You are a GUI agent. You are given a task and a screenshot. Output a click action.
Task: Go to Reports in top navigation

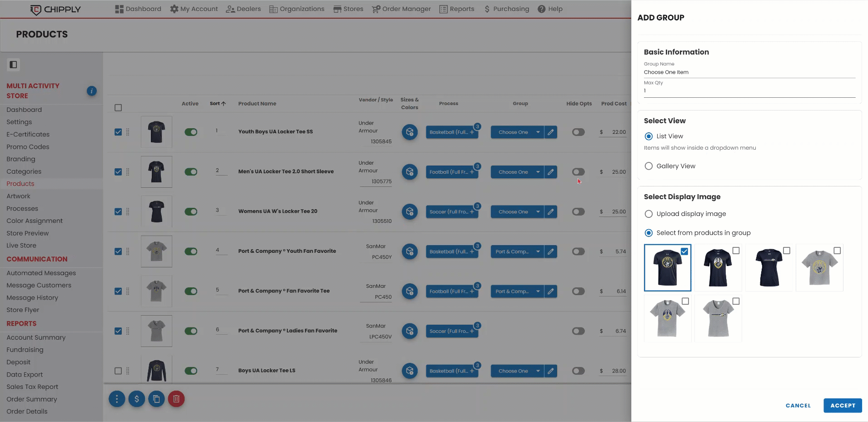tap(457, 9)
